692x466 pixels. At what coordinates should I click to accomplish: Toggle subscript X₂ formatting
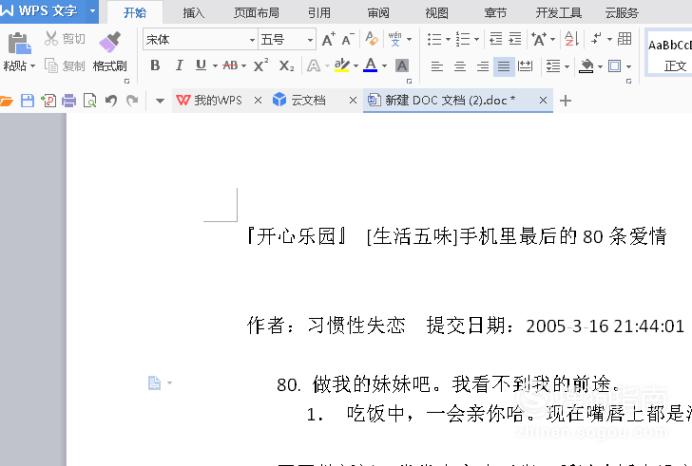pos(286,66)
